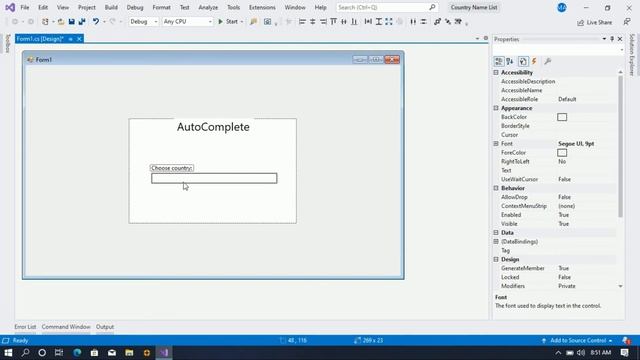This screenshot has height=360, width=640.
Task: Click the Undo arrow icon
Action: pyautogui.click(x=96, y=22)
